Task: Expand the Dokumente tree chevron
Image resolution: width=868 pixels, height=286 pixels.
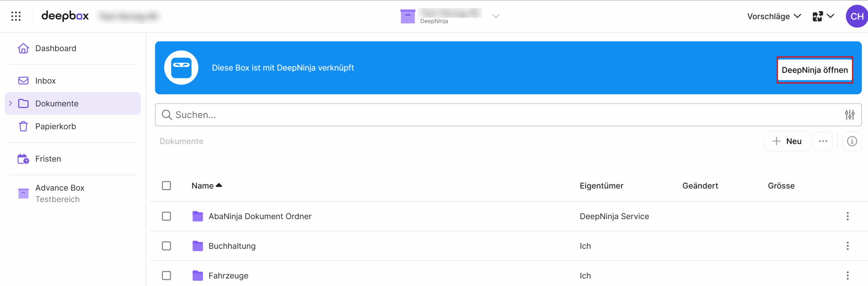Action: (11, 103)
